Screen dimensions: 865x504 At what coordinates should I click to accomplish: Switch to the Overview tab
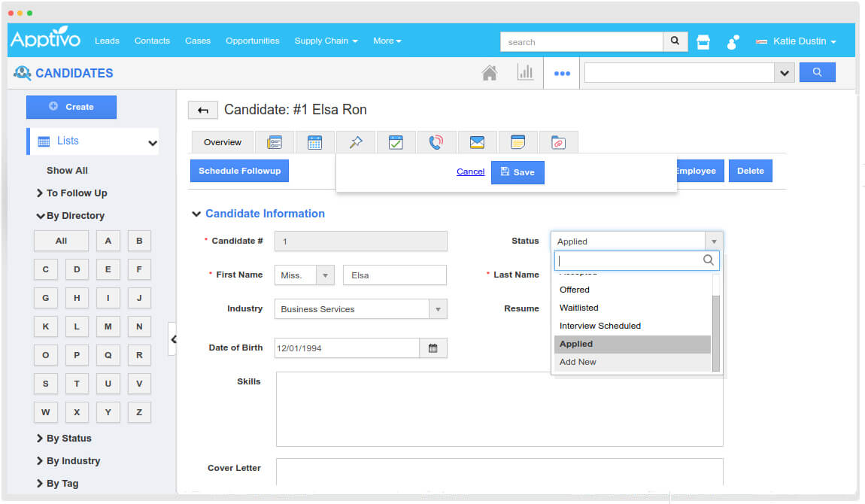click(x=223, y=142)
